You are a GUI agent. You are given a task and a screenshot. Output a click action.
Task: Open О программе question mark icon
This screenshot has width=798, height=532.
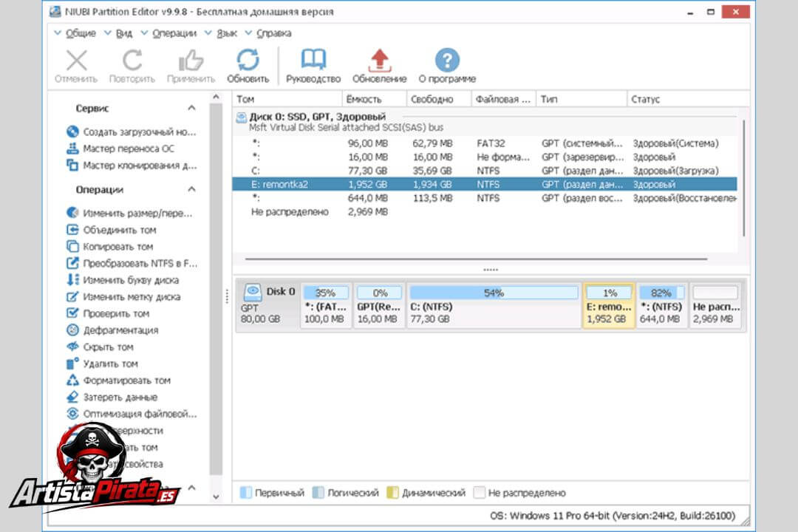447,60
